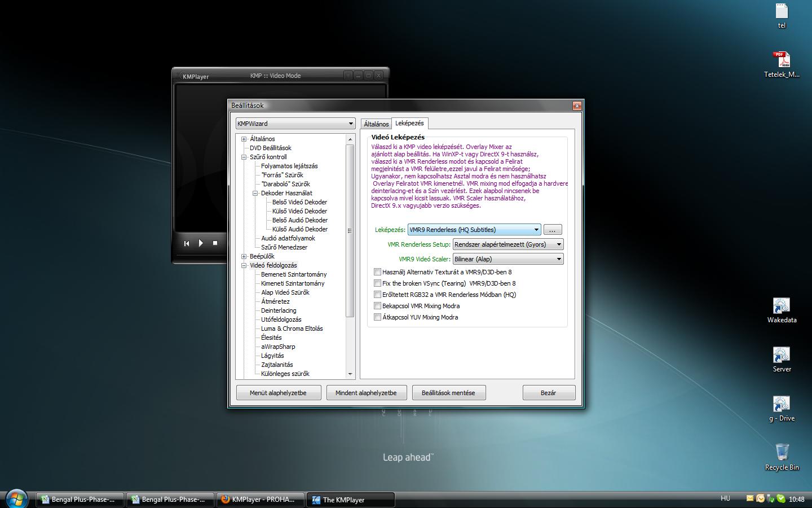Expand the Általános tree node
The width and height of the screenshot is (812, 508).
pos(244,139)
